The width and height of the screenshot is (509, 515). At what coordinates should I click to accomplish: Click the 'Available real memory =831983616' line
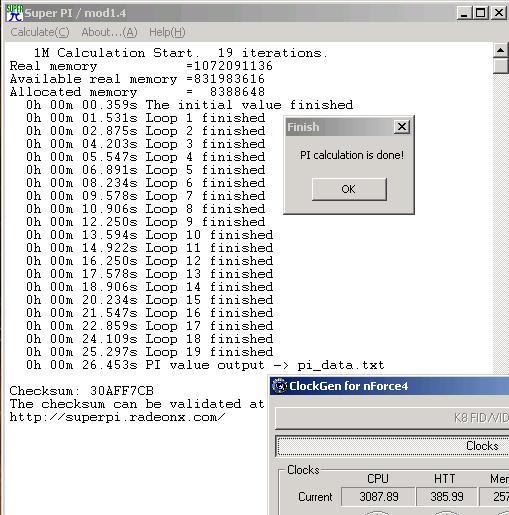click(x=137, y=79)
